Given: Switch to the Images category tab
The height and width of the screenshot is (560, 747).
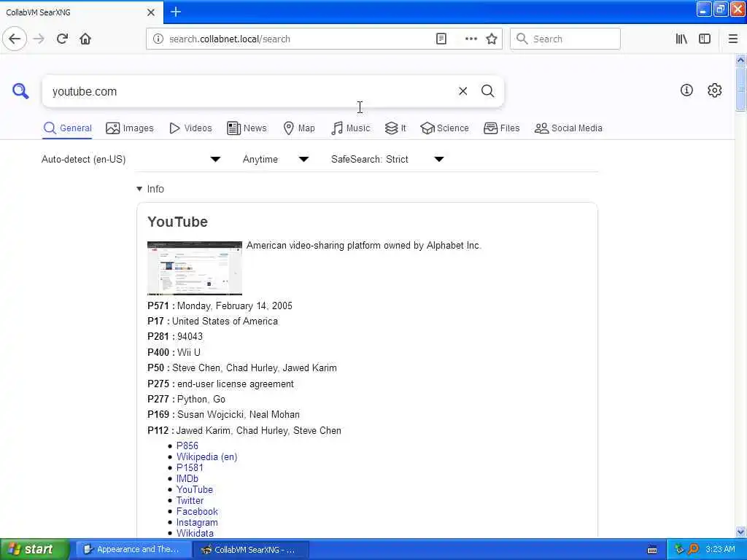Looking at the screenshot, I should point(130,128).
